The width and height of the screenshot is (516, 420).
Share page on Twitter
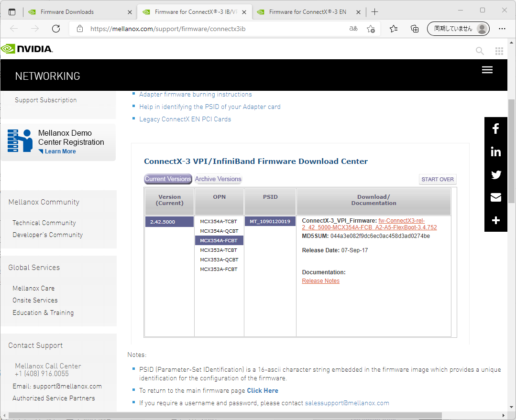495,175
